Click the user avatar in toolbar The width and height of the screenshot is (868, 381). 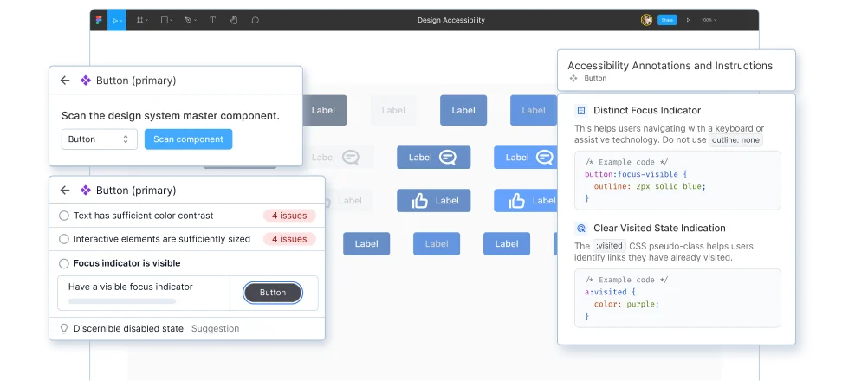pos(646,20)
